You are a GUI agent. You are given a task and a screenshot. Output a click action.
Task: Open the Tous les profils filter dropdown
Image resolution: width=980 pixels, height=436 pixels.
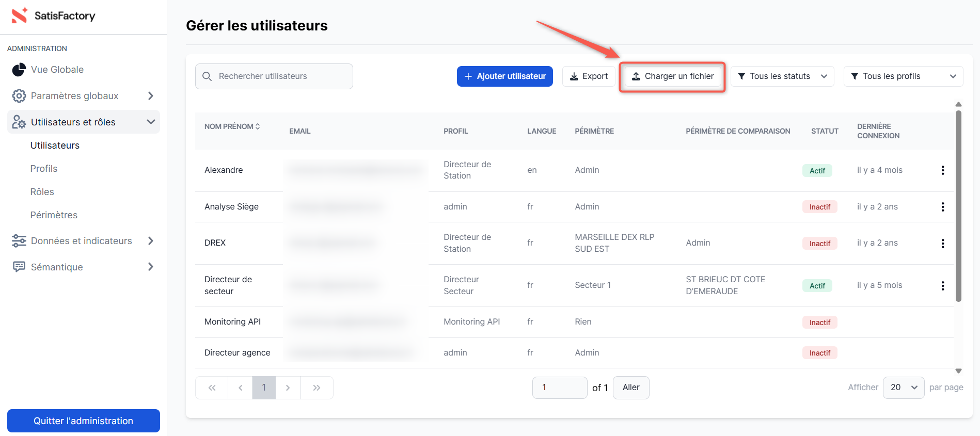903,76
